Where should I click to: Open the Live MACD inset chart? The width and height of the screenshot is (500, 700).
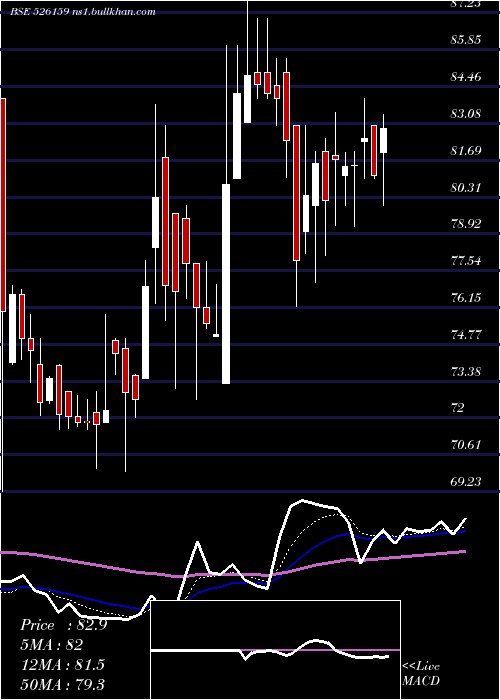tap(275, 650)
